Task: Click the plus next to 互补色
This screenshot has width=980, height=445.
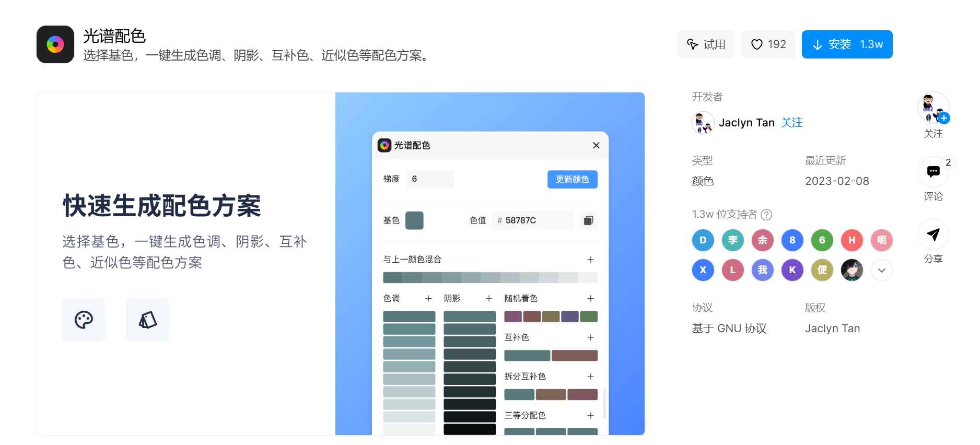Action: pyautogui.click(x=590, y=337)
